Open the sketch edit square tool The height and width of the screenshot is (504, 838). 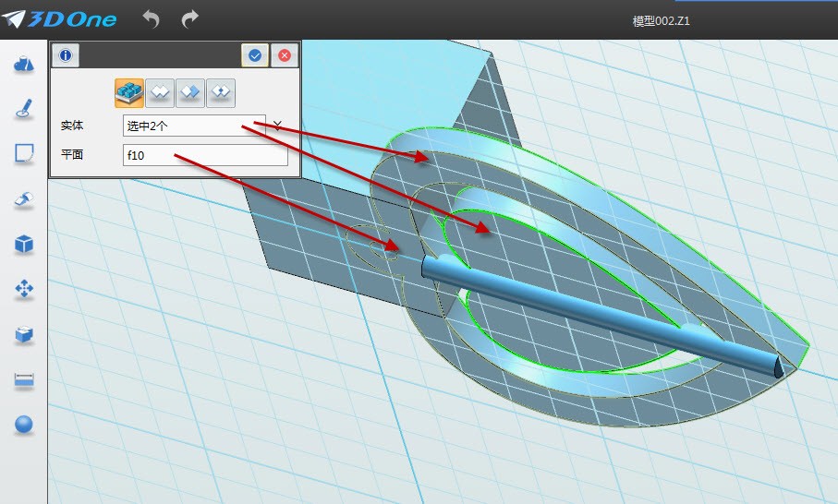pos(24,153)
